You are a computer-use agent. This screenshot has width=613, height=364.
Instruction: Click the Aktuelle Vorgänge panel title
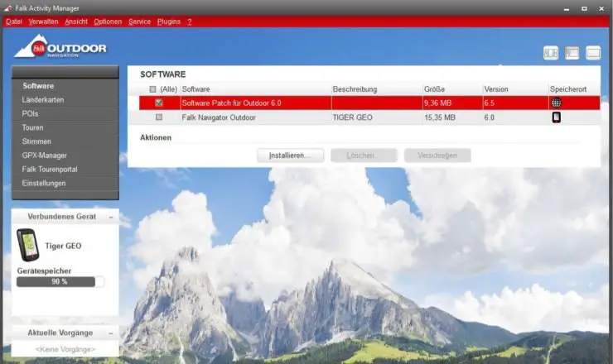click(x=60, y=333)
